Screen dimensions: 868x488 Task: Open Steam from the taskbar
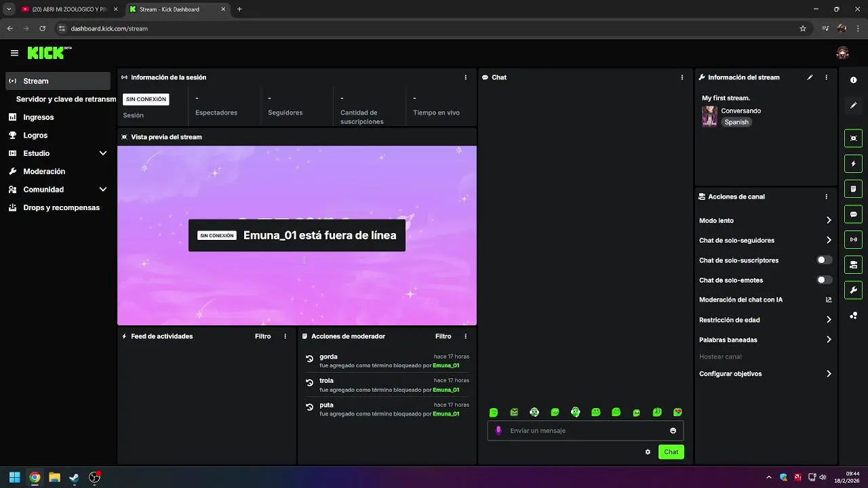(x=74, y=477)
